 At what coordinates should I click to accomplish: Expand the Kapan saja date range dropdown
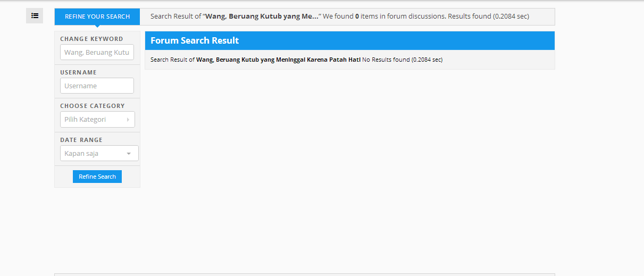(99, 153)
